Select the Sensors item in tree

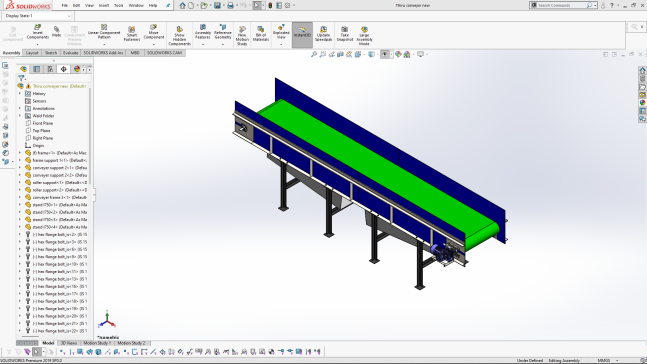coord(39,101)
